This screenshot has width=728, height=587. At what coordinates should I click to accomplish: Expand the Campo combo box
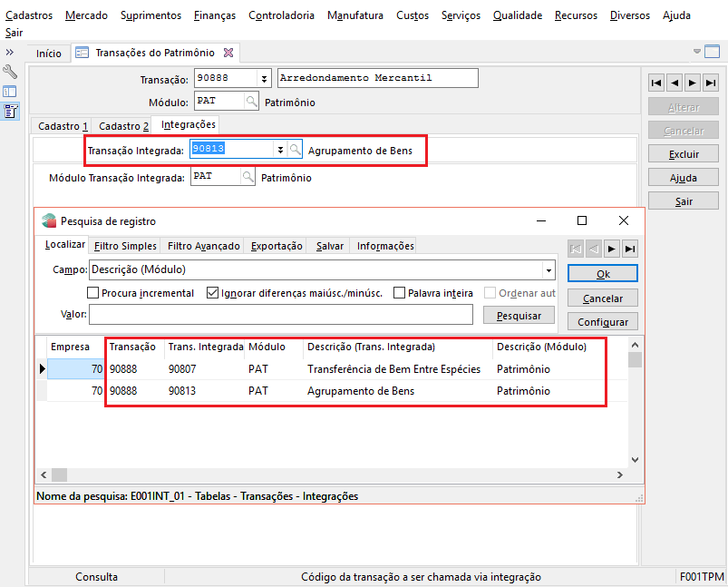tap(548, 270)
